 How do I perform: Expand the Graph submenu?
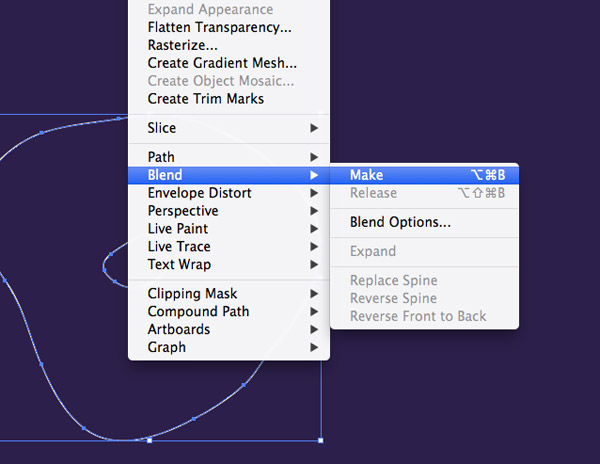point(166,348)
